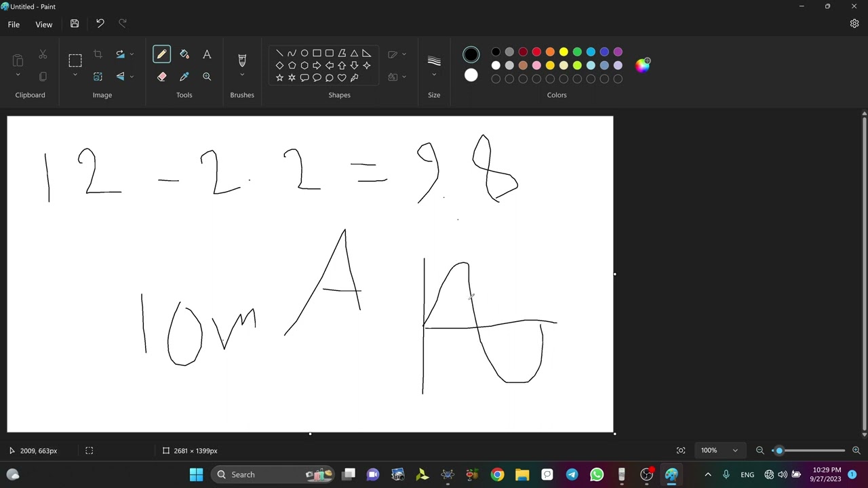868x488 pixels.
Task: Select the Magnifier tool
Action: (x=207, y=77)
